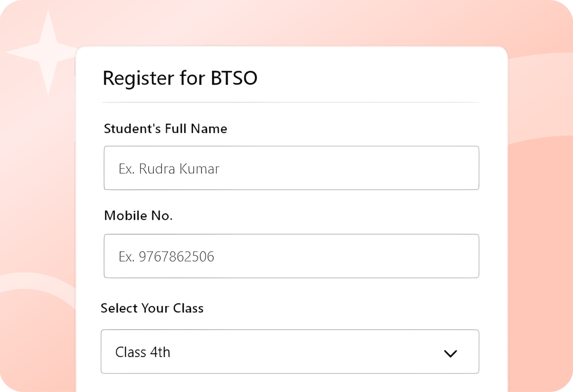Click the wave shape right of the form

pyautogui.click(x=540, y=140)
